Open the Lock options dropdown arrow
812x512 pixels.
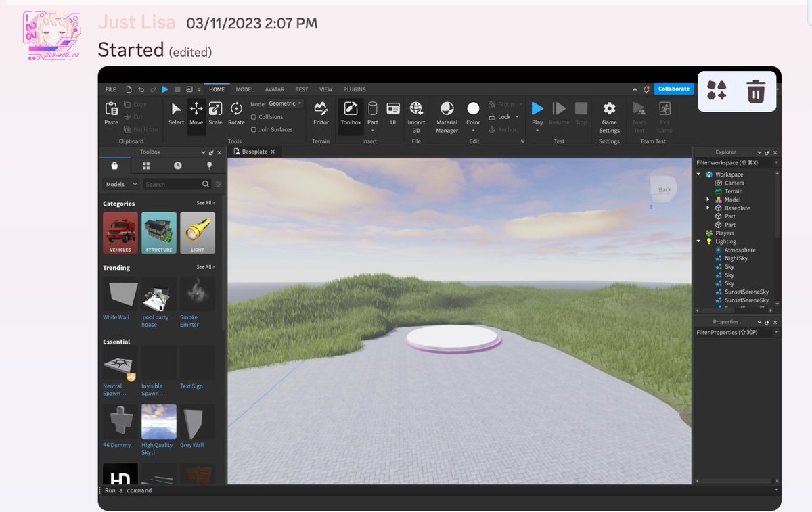518,117
